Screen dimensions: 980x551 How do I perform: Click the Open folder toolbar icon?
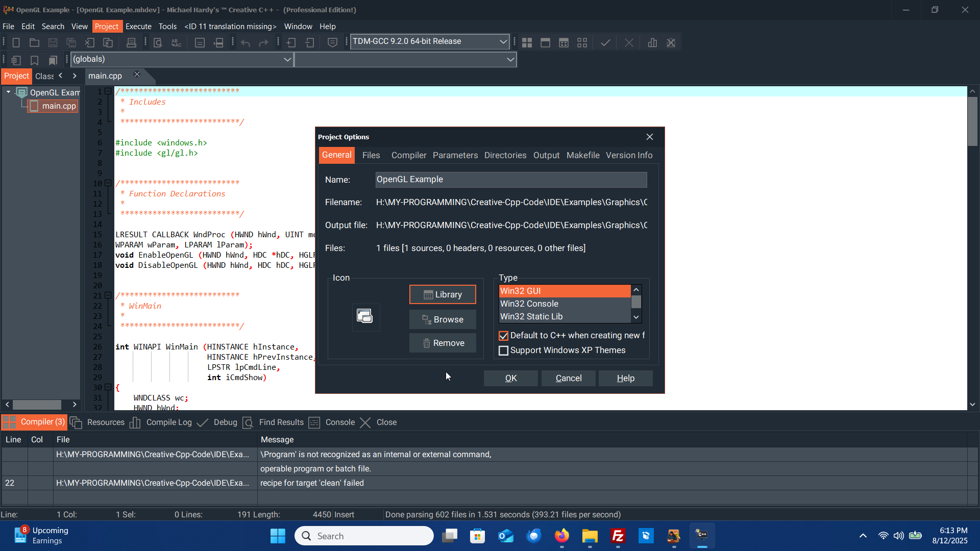pyautogui.click(x=34, y=43)
